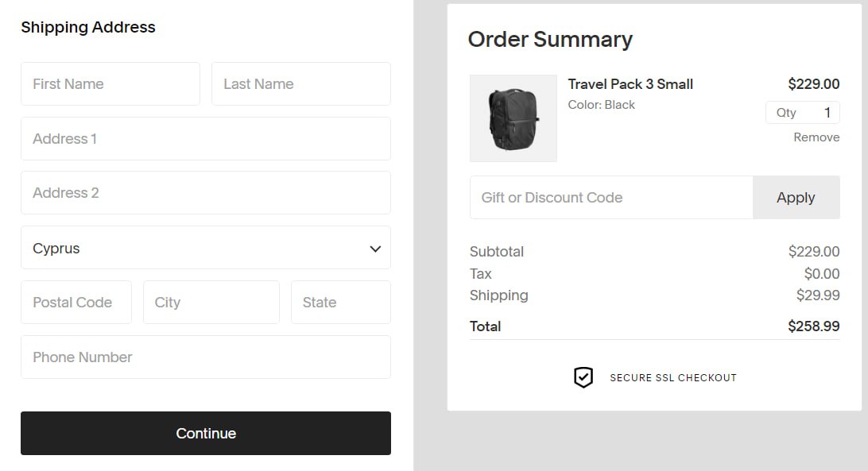Click the $258.99 total amount
Viewport: 868px width, 471px height.
[x=813, y=326]
